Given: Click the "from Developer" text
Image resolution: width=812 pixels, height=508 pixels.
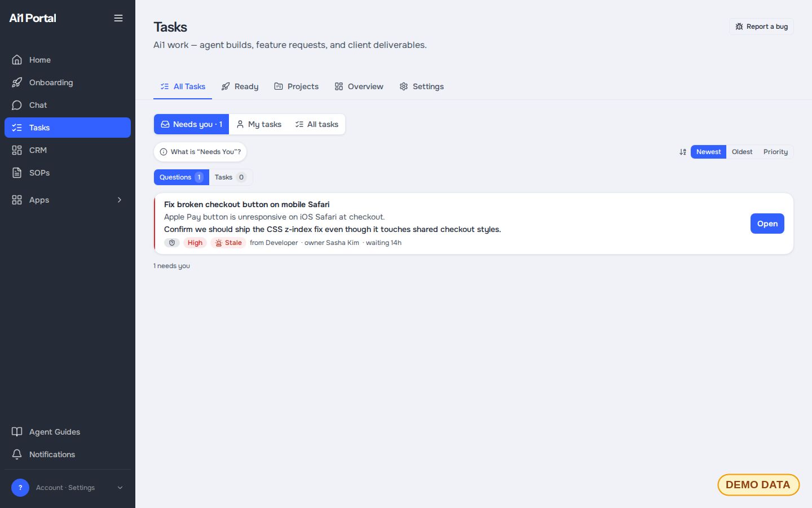Looking at the screenshot, I should (274, 243).
